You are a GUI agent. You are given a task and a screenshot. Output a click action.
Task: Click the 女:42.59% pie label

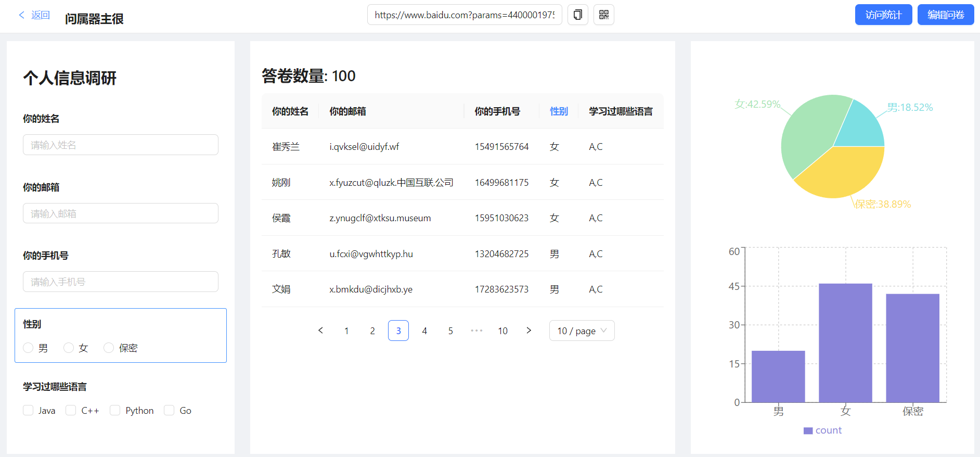click(757, 104)
